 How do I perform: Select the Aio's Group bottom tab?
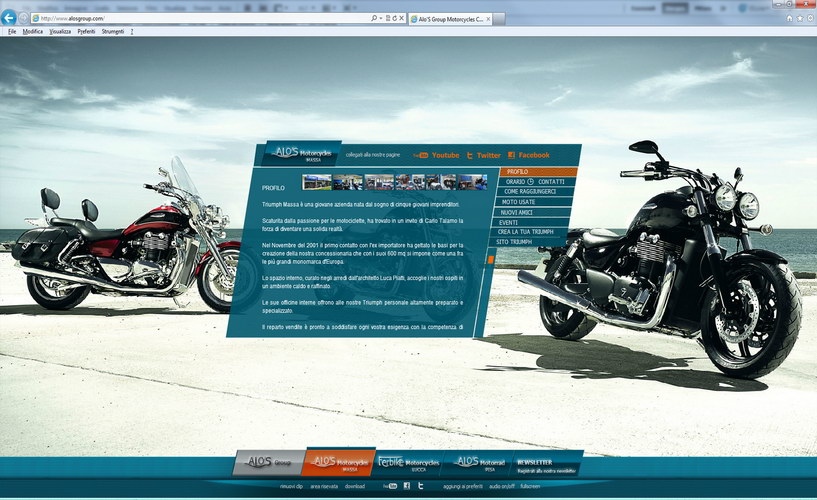(269, 462)
